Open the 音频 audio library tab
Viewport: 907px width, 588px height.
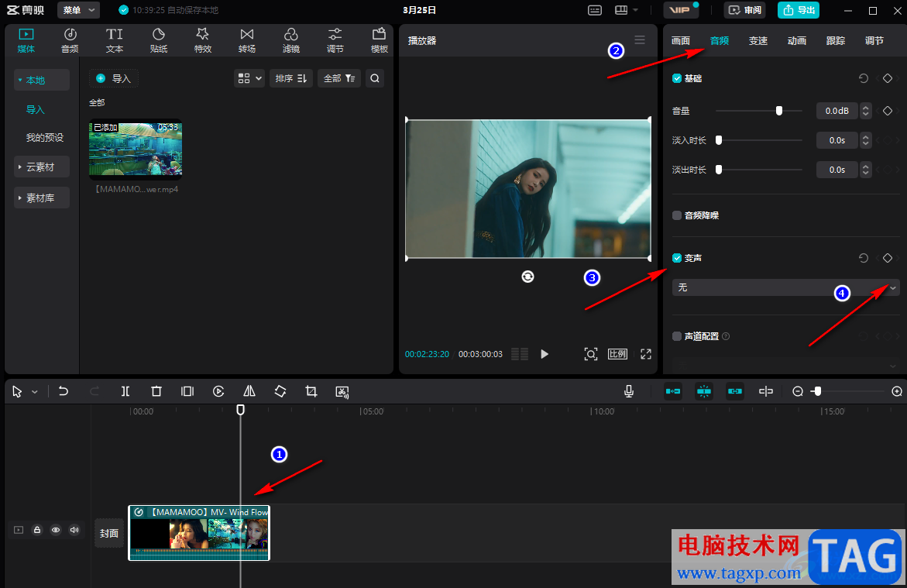click(70, 40)
